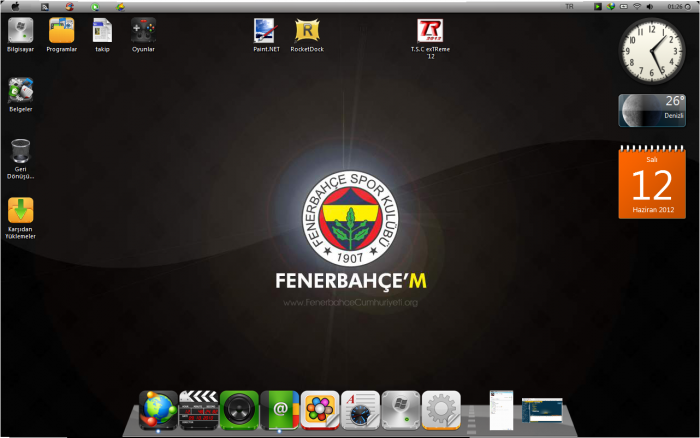Click the black square icon beside the Apple logo
700x438 pixels.
pos(45,7)
